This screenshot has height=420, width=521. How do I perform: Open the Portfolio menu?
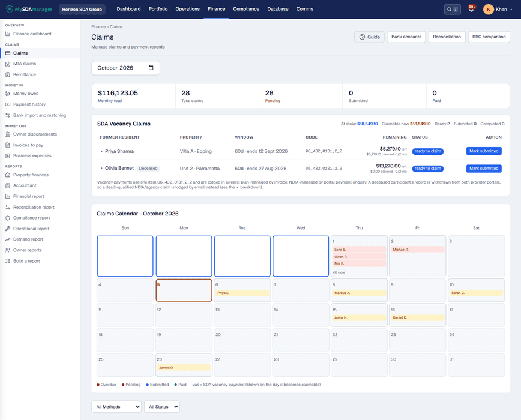[158, 9]
